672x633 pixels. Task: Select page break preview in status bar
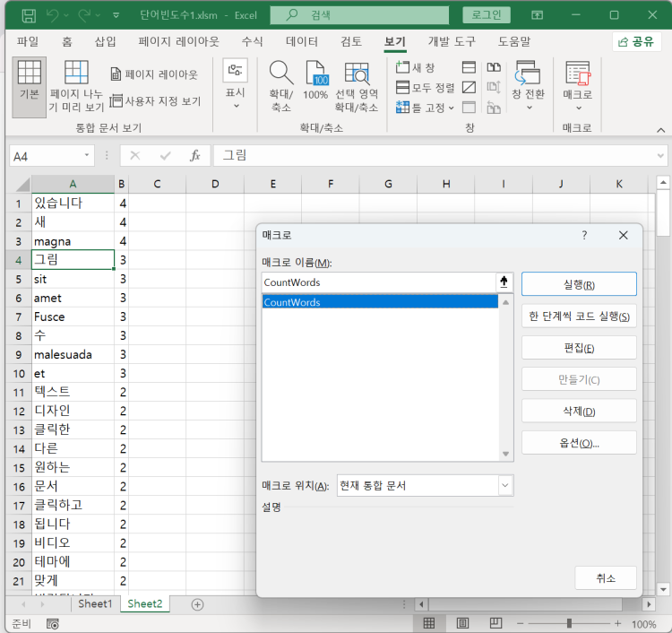495,623
